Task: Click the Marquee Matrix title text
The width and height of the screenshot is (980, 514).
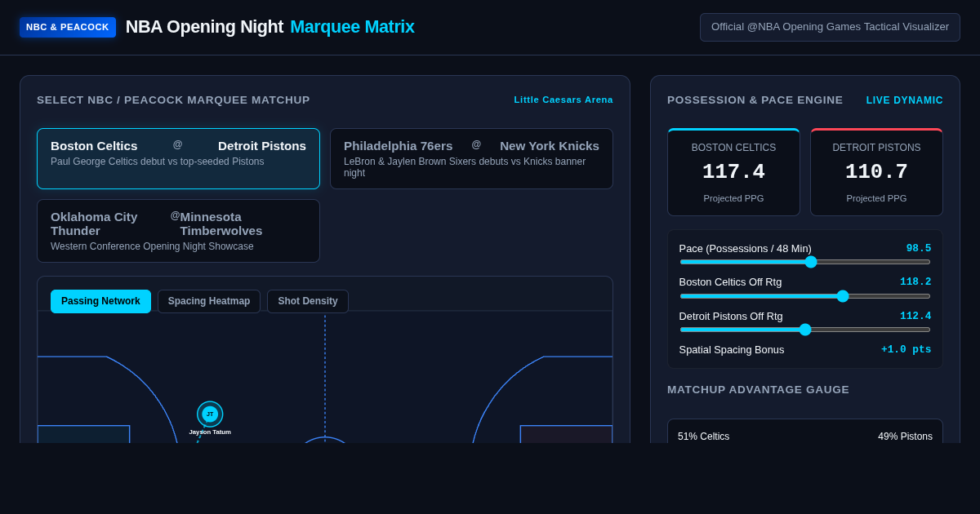Action: tap(352, 27)
